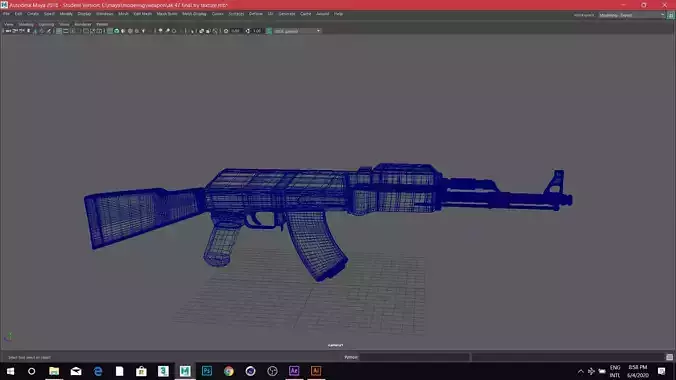Open the clock and date flyout
This screenshot has height=380, width=676.
click(x=638, y=371)
